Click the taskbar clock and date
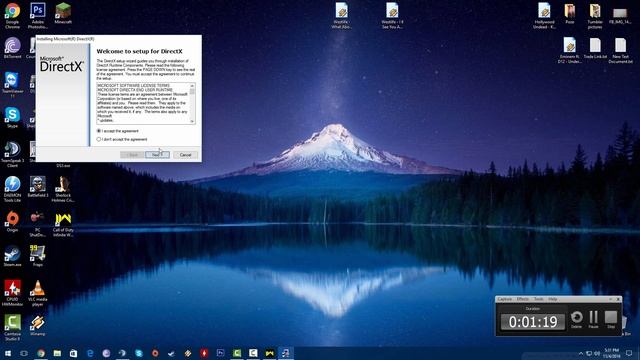 [611, 353]
